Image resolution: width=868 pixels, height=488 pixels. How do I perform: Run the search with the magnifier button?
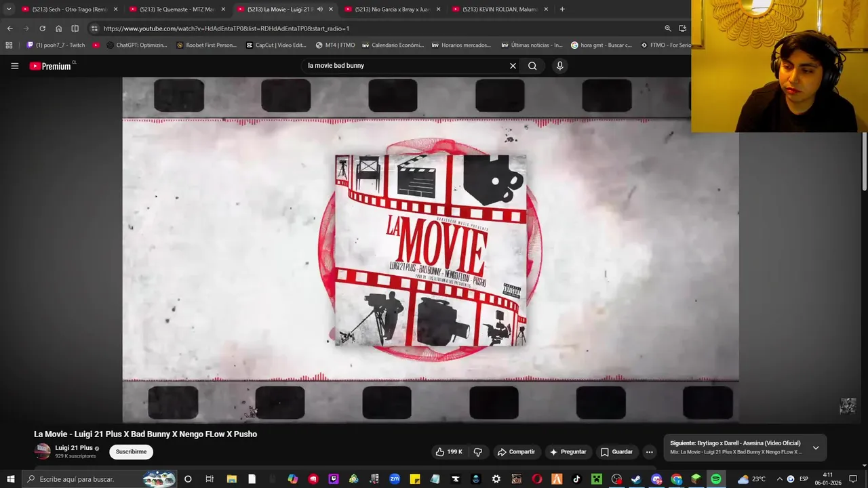coord(532,66)
